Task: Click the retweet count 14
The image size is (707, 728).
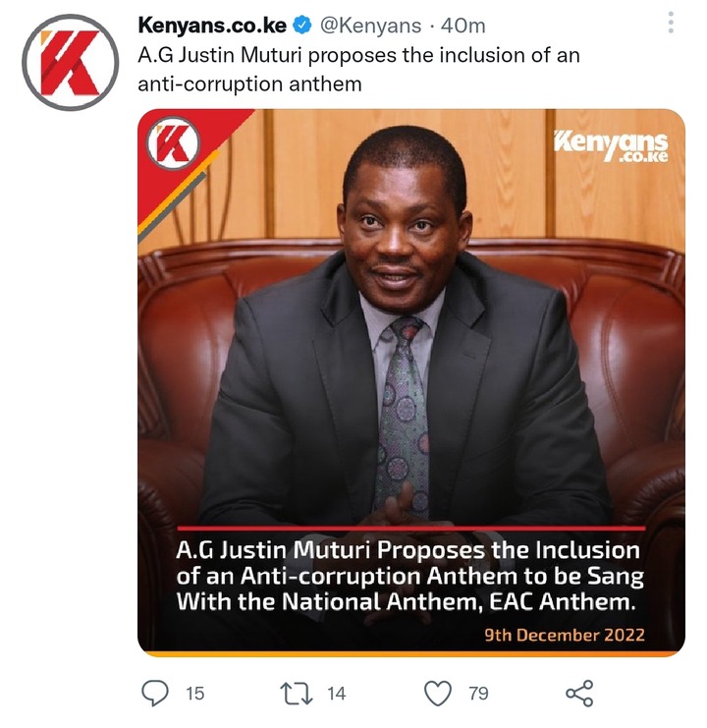Action: pos(337,694)
